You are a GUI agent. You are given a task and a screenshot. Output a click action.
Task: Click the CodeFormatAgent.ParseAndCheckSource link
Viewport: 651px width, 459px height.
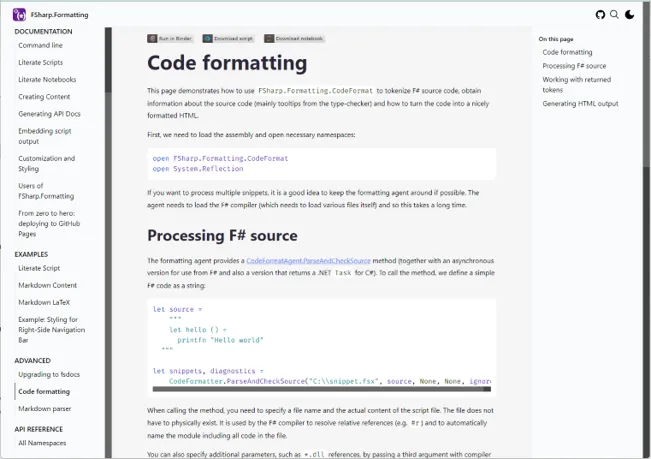(x=308, y=261)
